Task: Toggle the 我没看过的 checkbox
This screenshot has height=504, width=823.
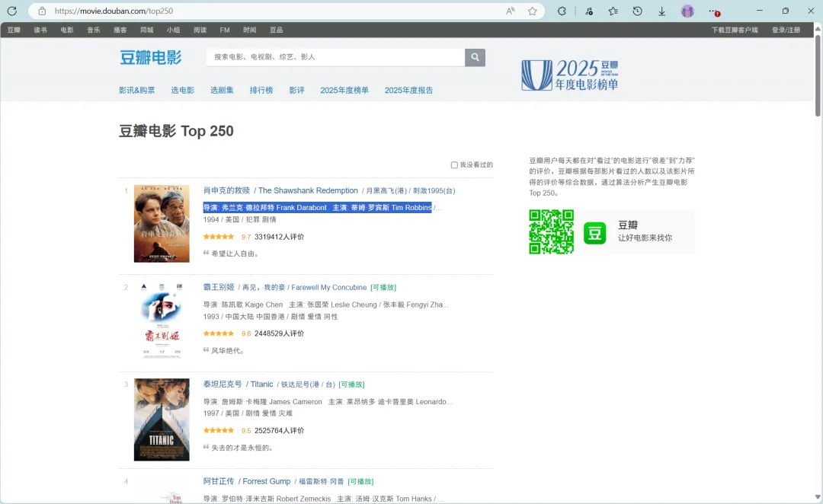Action: tap(454, 164)
